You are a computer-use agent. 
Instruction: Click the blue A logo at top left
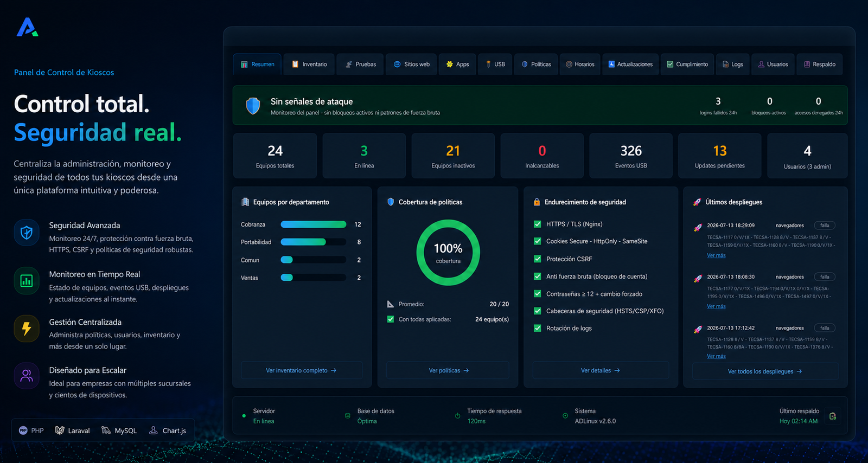point(27,27)
